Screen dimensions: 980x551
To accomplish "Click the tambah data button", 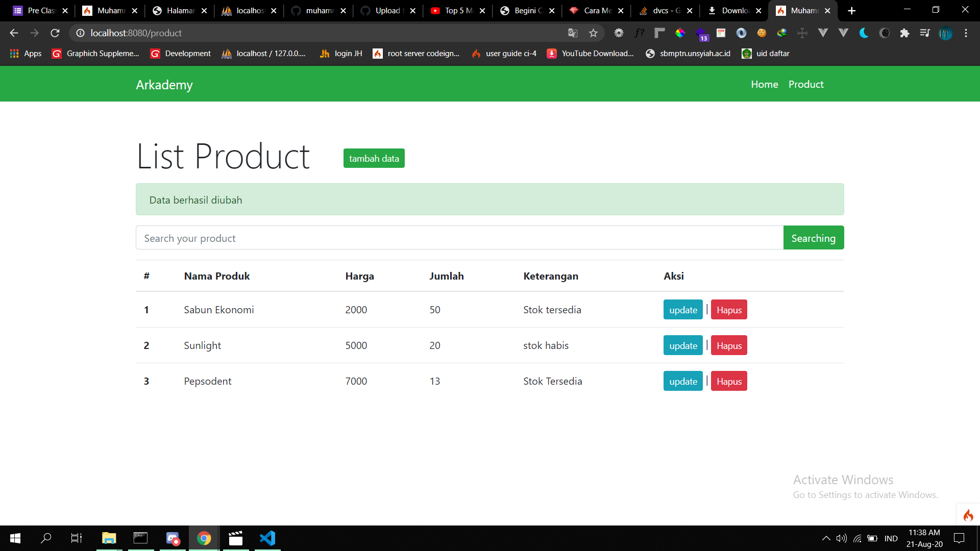I will [x=374, y=158].
